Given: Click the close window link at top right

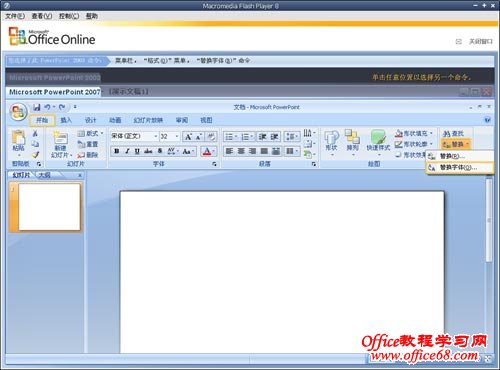Looking at the screenshot, I should tap(480, 41).
